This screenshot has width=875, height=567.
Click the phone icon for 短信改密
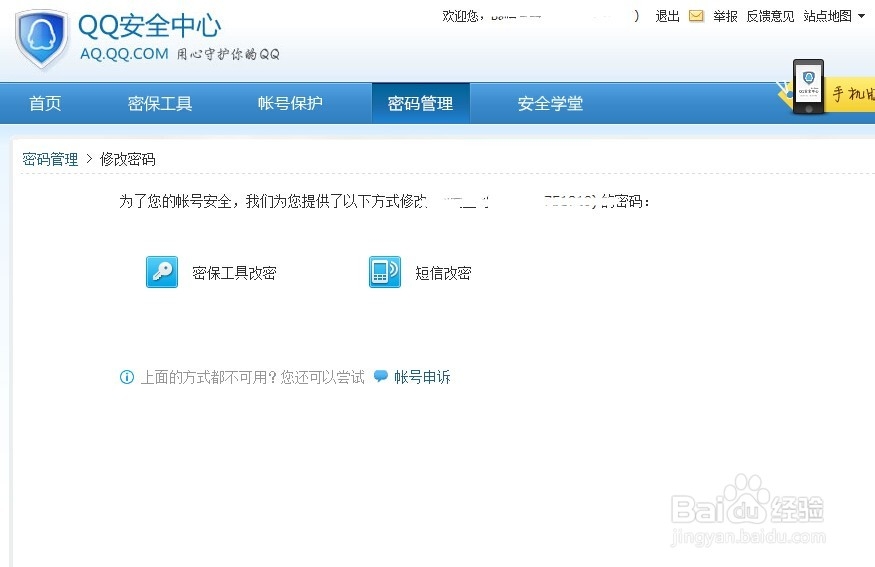384,272
